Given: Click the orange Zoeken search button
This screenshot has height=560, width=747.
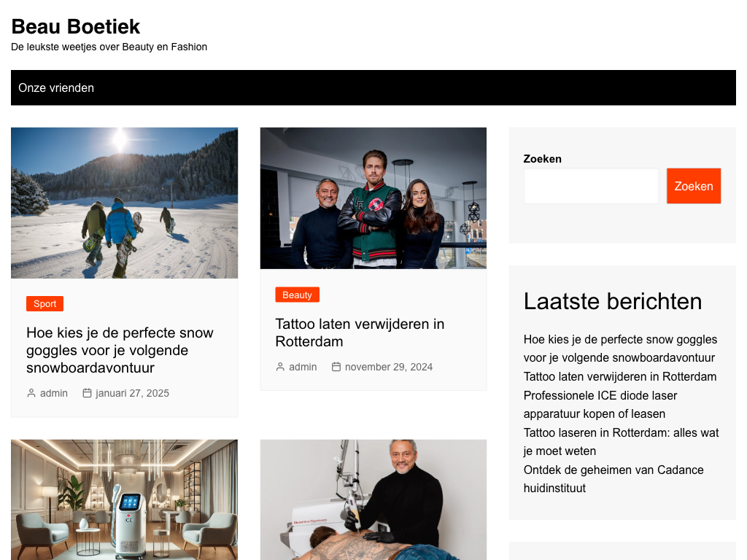Looking at the screenshot, I should pyautogui.click(x=694, y=186).
